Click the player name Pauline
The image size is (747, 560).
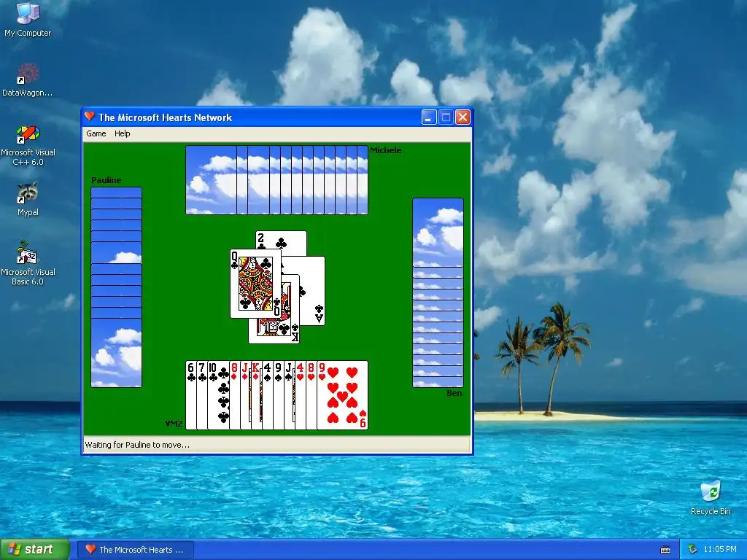pyautogui.click(x=107, y=180)
